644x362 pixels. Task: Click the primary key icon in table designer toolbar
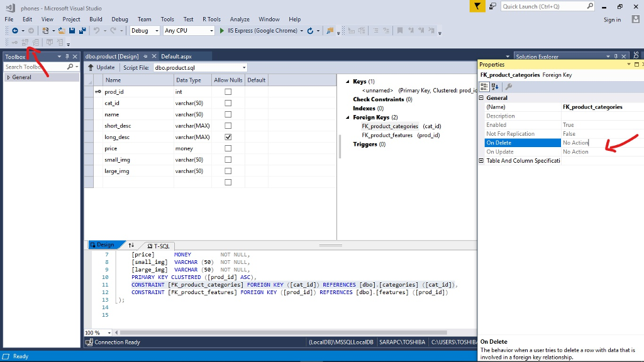tap(15, 42)
